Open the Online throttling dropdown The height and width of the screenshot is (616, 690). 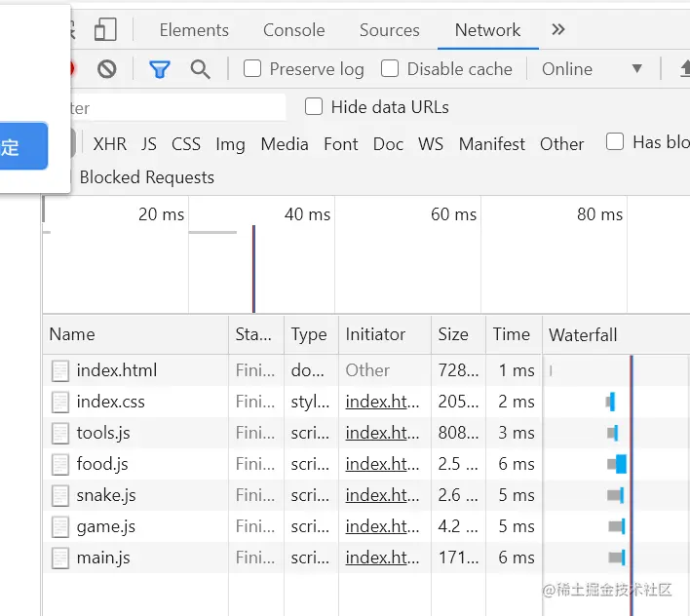(x=593, y=69)
